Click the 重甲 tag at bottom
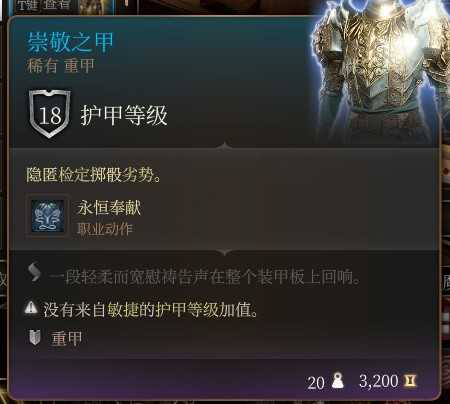 click(67, 338)
